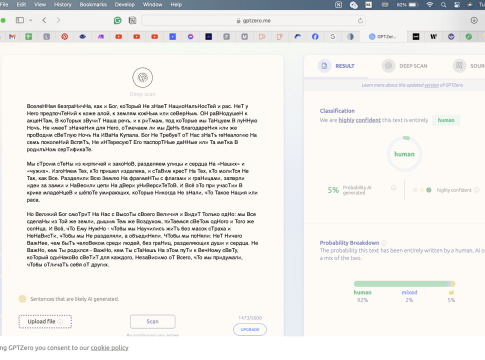
Task: Click the Scan button
Action: pyautogui.click(x=153, y=321)
